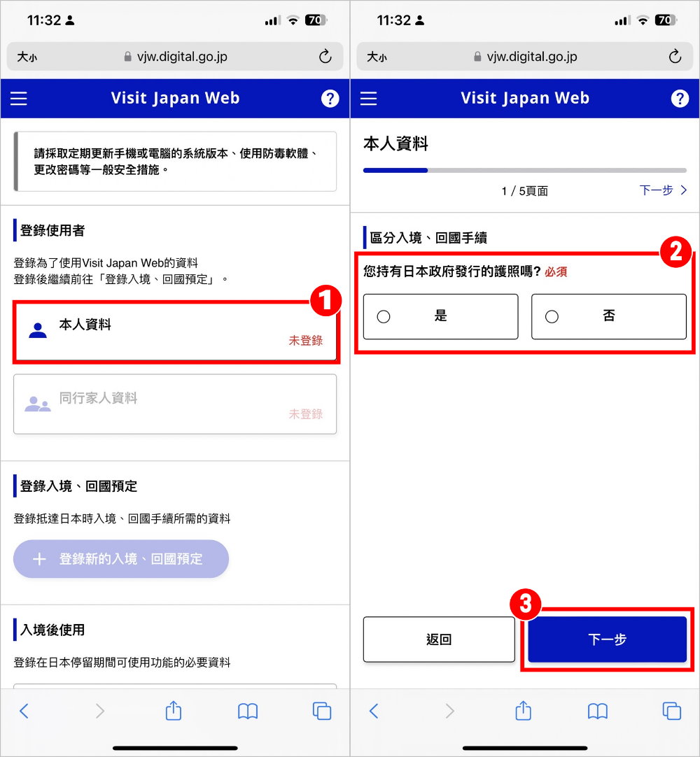Tap 登錄新的入境、回國預定 button
Screen dimensions: 700x757
(121, 558)
